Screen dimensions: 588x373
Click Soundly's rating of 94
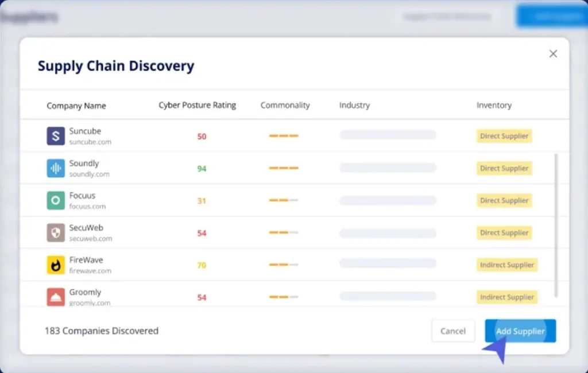coord(200,168)
